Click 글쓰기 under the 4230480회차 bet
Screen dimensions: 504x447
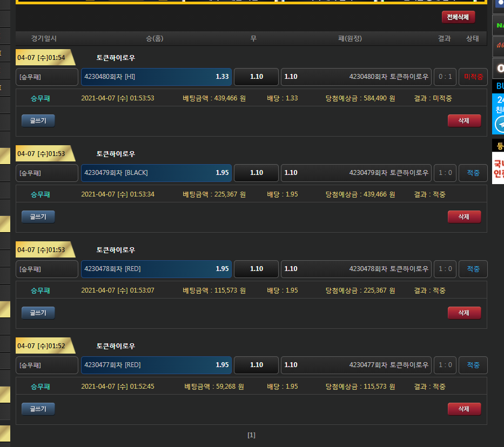point(38,121)
